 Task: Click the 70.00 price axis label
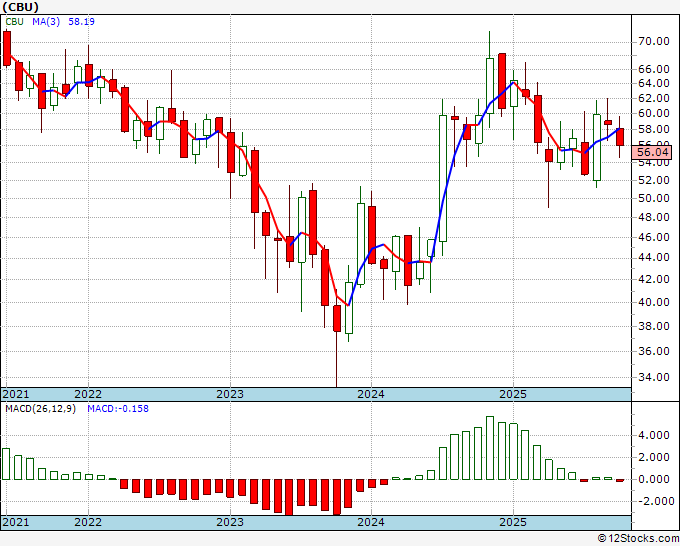pos(654,42)
